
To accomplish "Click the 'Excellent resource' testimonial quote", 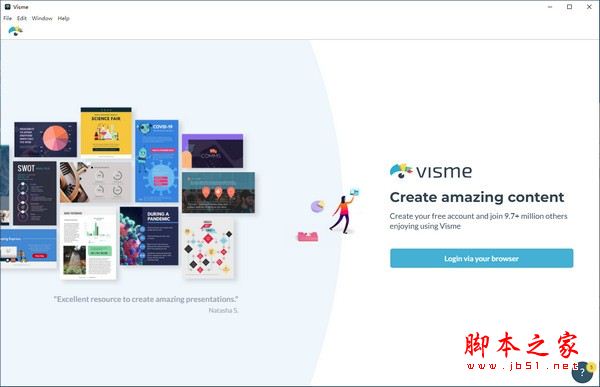I will pyautogui.click(x=146, y=299).
